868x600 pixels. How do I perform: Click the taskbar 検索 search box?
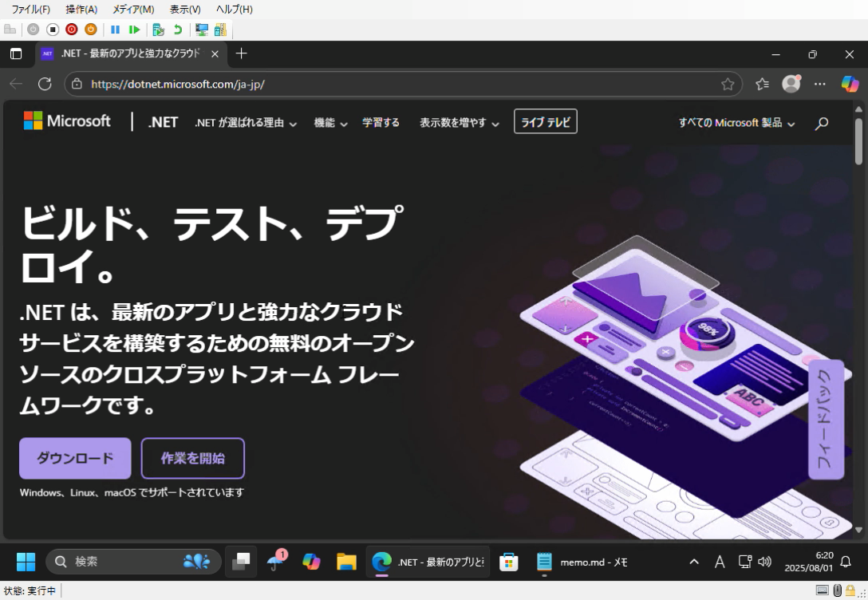click(x=133, y=562)
